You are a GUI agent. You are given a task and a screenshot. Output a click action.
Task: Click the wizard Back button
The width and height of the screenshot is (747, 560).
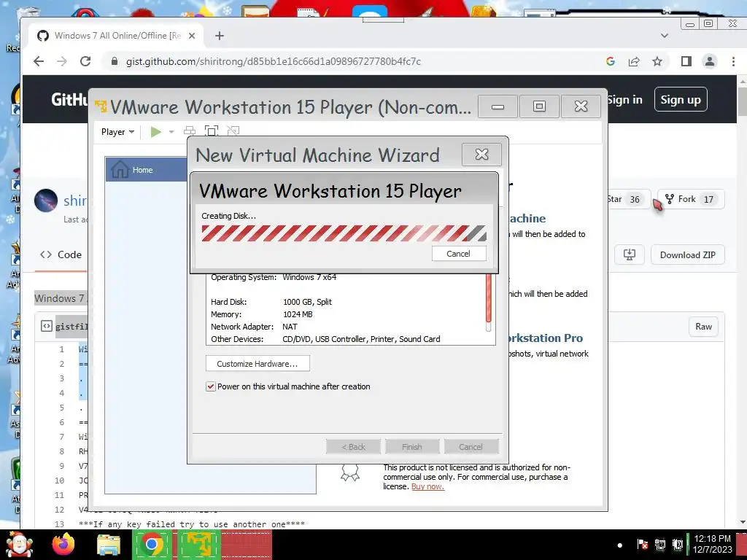354,447
